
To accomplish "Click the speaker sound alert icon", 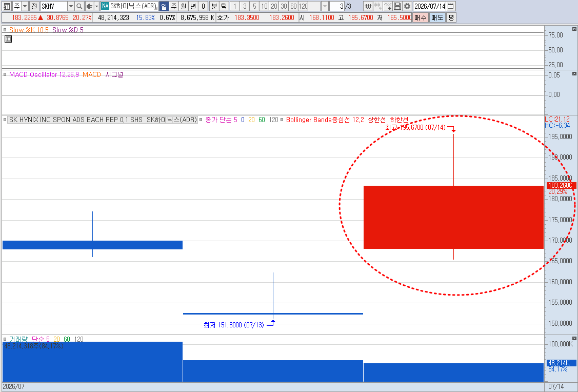I will point(89,6).
